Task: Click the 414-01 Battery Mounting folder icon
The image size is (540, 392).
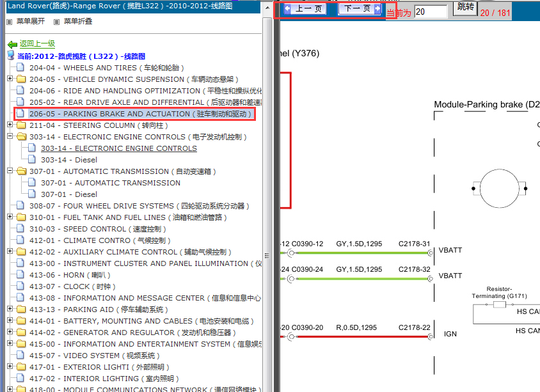Action: 21,321
